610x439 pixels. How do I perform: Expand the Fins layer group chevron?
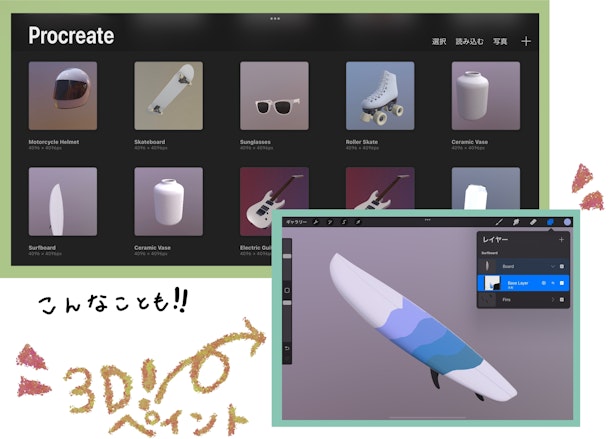coord(551,299)
